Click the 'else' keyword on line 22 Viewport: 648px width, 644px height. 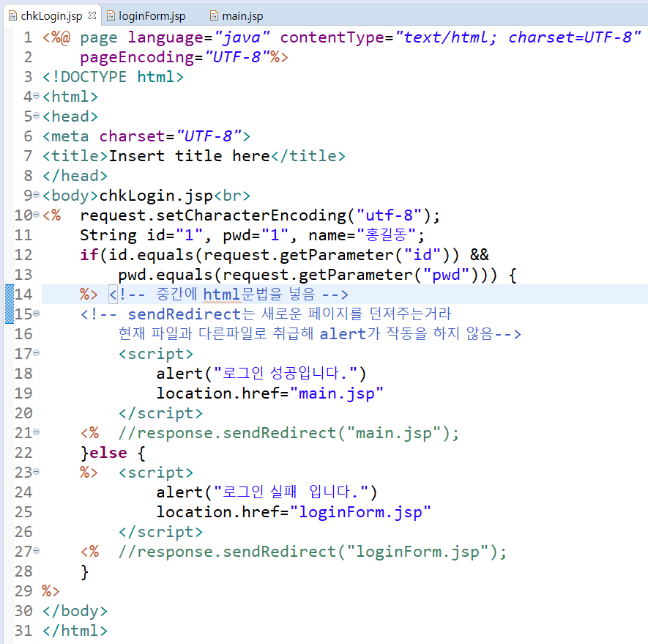click(x=108, y=453)
